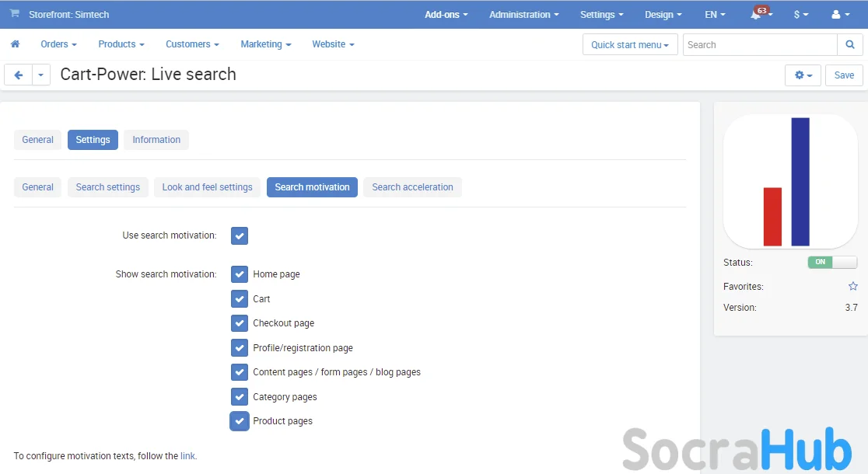
Task: Click the back arrow button
Action: tap(18, 75)
